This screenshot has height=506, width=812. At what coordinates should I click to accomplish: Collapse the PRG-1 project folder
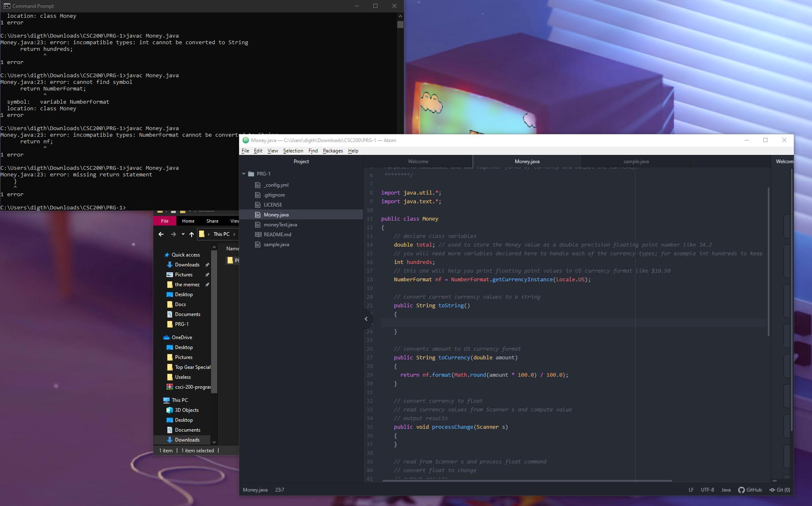[x=244, y=174]
